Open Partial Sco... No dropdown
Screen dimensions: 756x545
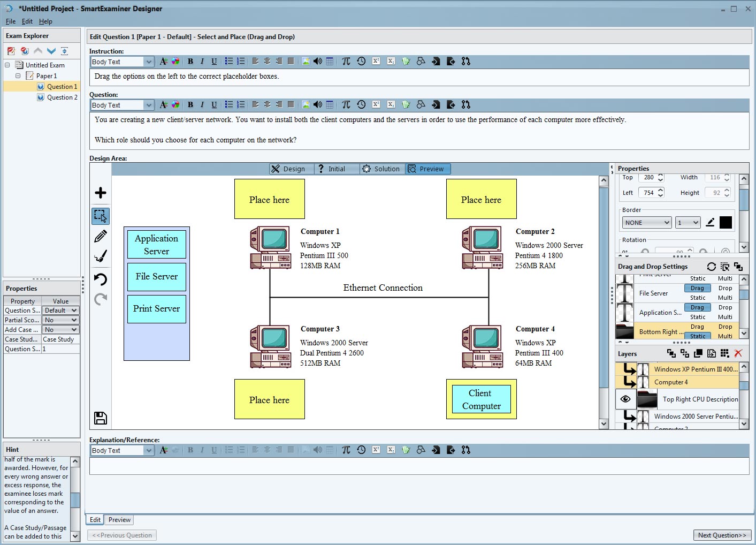pyautogui.click(x=61, y=320)
